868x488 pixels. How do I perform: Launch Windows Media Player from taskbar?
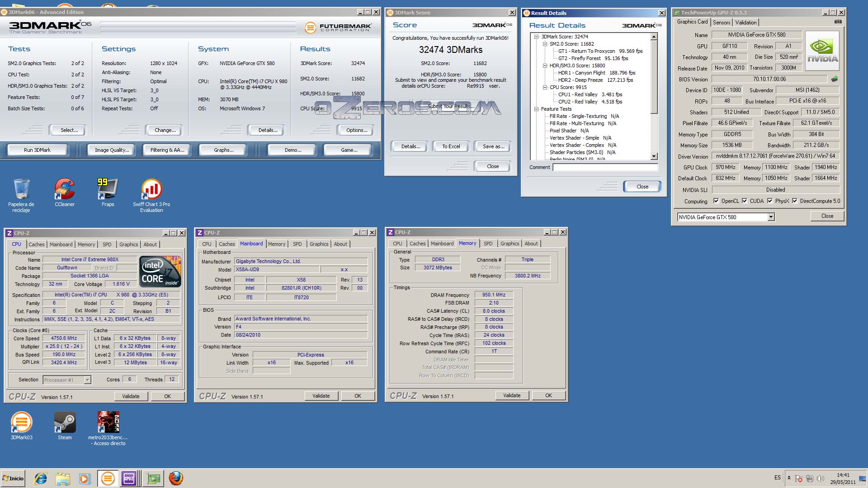[85, 479]
